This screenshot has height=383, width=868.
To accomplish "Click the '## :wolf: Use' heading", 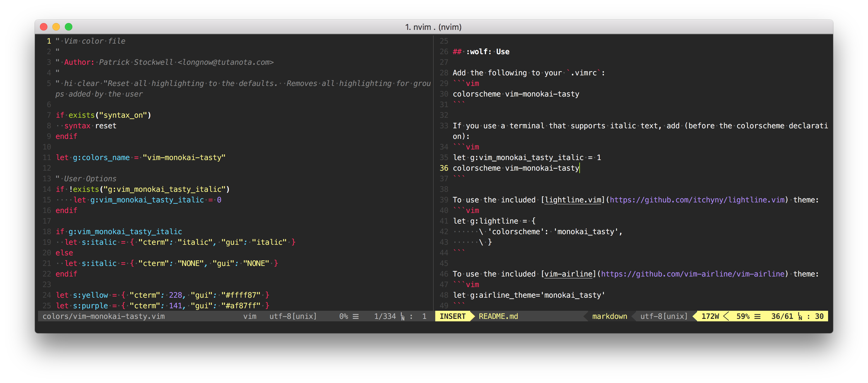I will [x=481, y=51].
